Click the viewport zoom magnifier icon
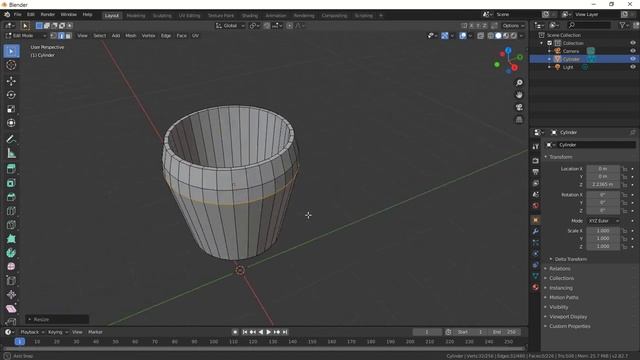This screenshot has width=640, height=360. [x=519, y=83]
